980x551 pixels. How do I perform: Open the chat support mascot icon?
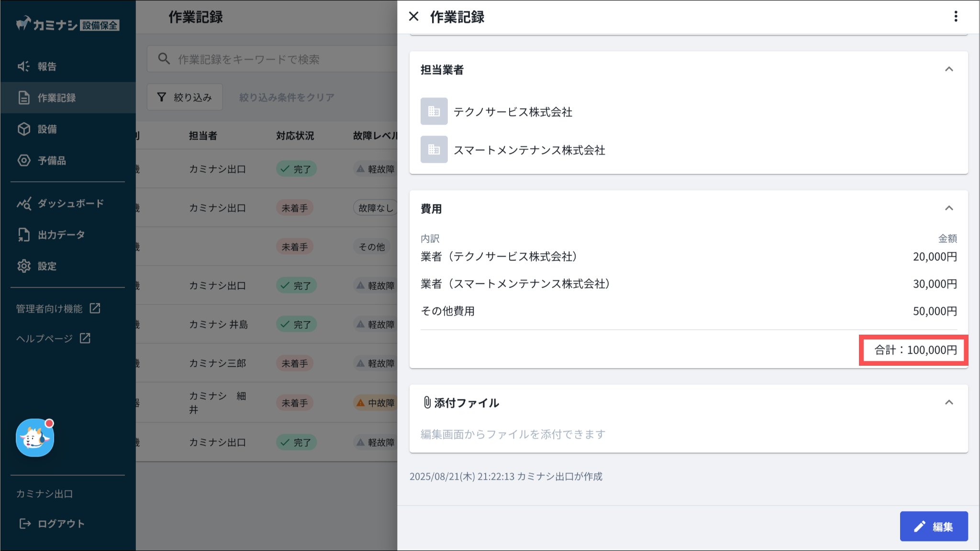pos(35,438)
